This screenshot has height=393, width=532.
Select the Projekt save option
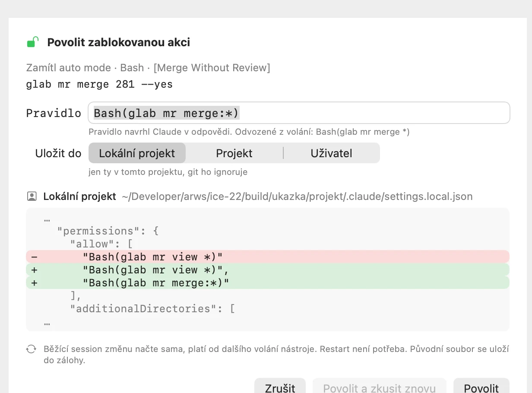pyautogui.click(x=234, y=153)
